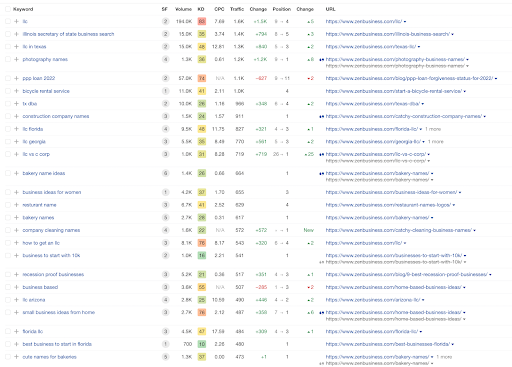This screenshot has width=512, height=367.
Task: Click the position change value for 'llc vs c corp'
Action: (x=309, y=154)
